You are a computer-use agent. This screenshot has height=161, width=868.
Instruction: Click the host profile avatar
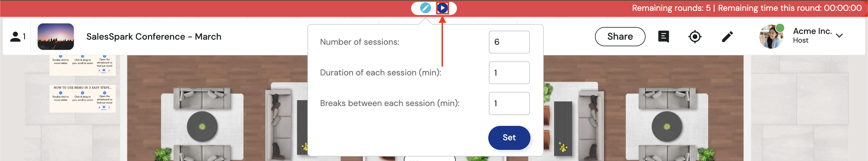771,36
